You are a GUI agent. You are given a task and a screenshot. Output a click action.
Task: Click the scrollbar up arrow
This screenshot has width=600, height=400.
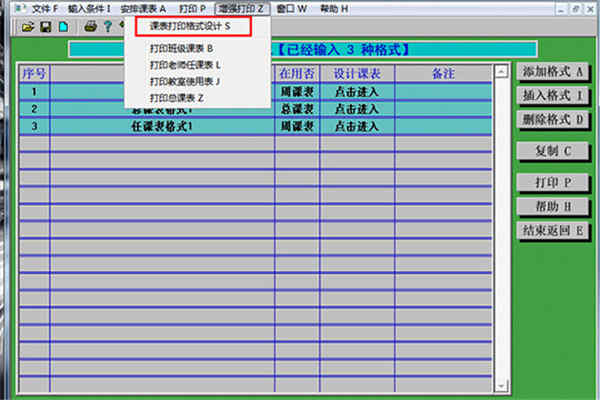coord(501,71)
